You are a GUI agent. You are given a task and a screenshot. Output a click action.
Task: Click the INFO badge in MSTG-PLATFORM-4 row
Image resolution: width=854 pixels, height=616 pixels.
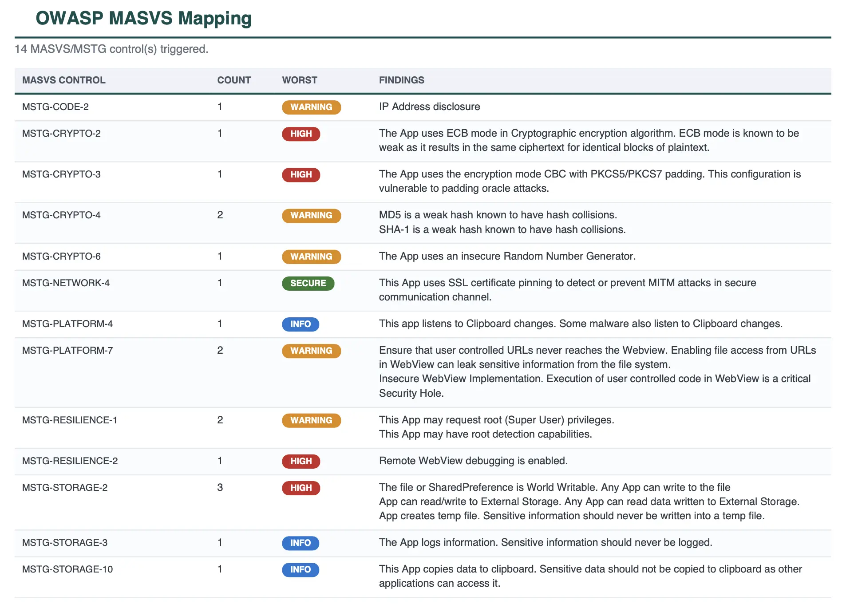click(300, 324)
